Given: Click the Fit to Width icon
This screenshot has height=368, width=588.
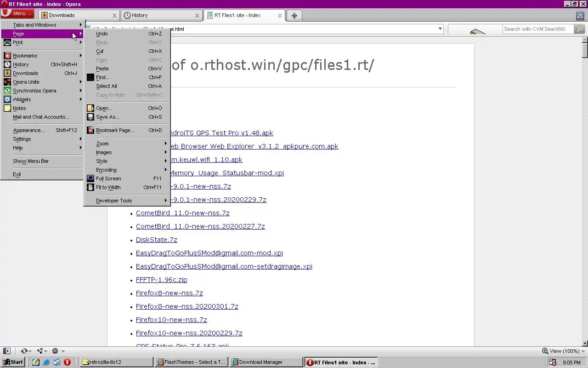Looking at the screenshot, I should (90, 187).
